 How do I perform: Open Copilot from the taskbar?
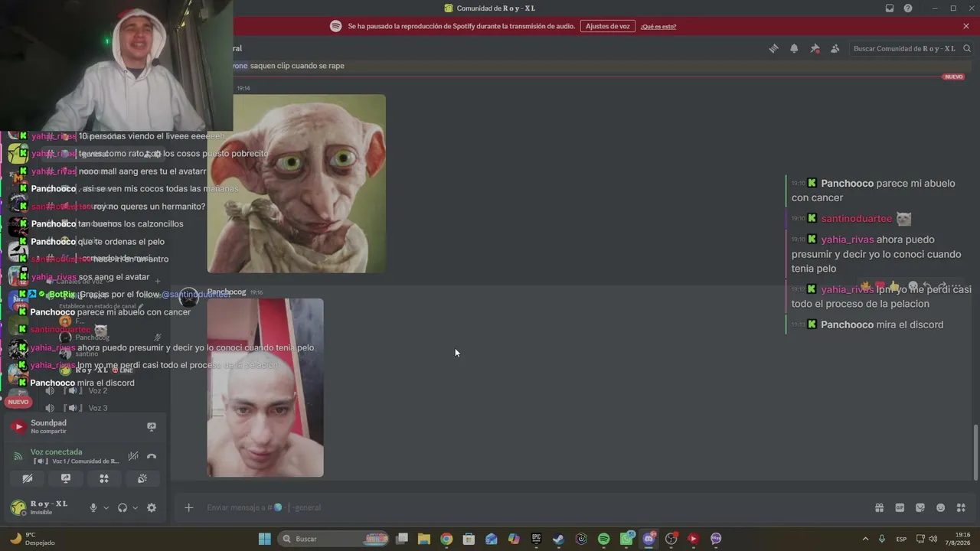pyautogui.click(x=514, y=539)
